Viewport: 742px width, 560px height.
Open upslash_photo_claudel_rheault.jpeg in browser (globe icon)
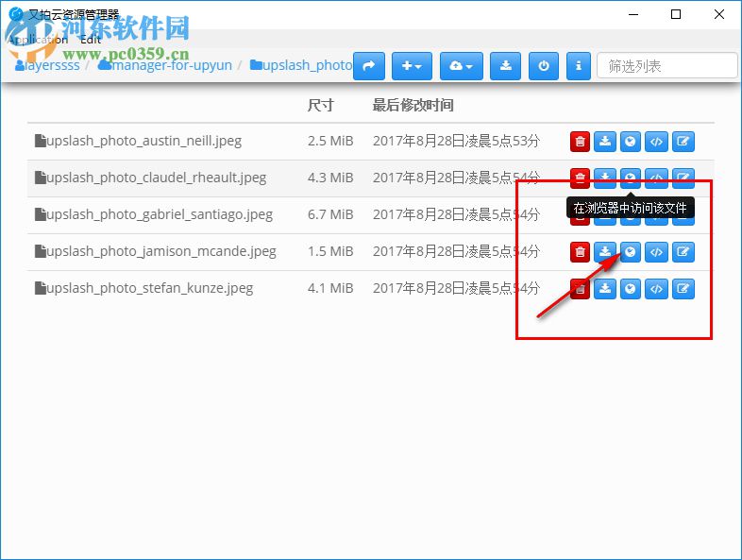(631, 178)
